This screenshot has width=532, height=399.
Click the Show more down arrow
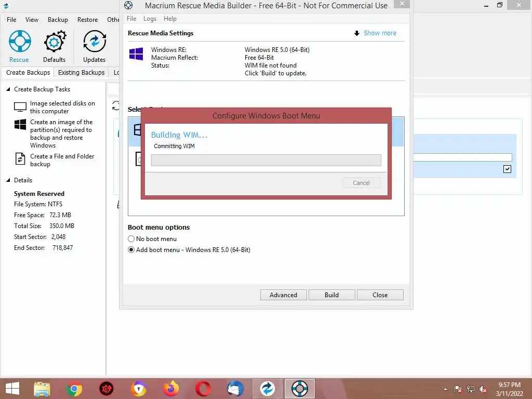[356, 33]
